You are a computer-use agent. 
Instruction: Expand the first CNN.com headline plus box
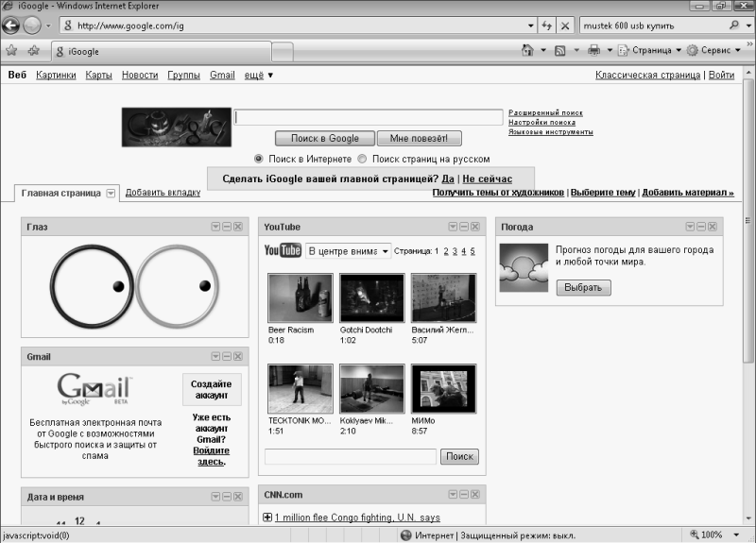pos(267,517)
